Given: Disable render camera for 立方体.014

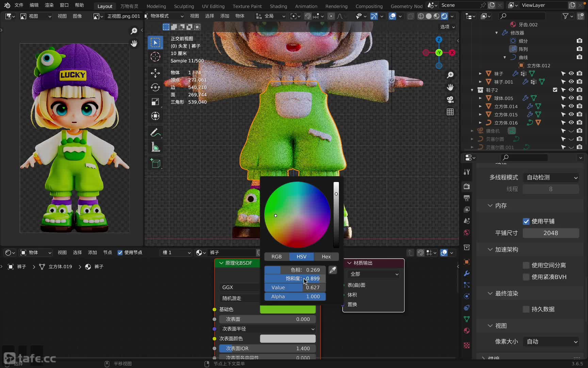Looking at the screenshot, I should click(579, 106).
